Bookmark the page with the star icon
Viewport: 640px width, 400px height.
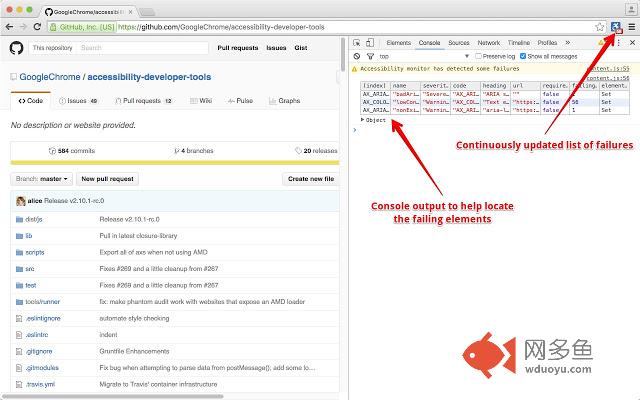point(599,27)
